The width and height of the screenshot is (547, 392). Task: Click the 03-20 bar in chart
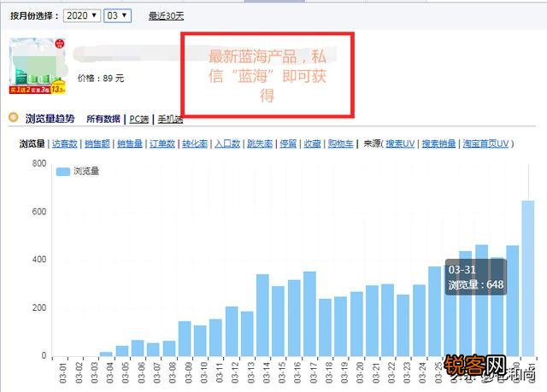[356, 324]
